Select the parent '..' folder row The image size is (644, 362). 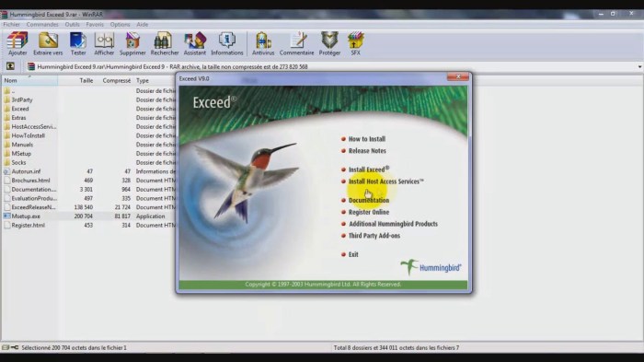[x=13, y=91]
